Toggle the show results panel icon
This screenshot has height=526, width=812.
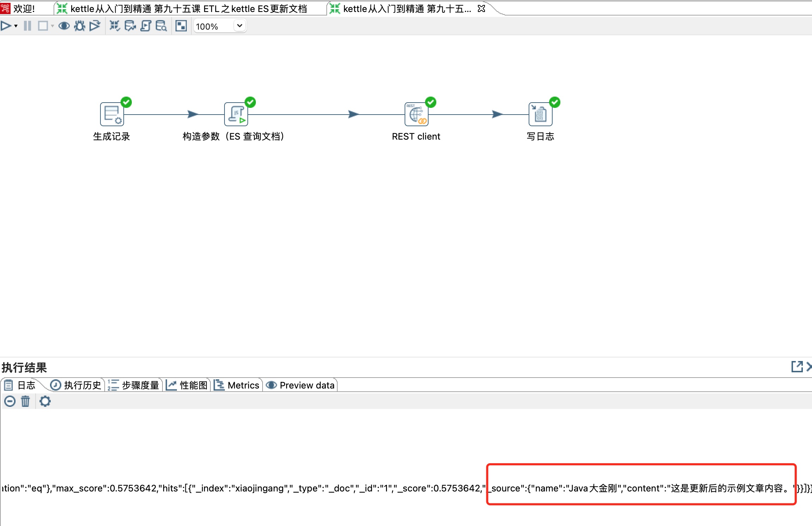point(181,26)
